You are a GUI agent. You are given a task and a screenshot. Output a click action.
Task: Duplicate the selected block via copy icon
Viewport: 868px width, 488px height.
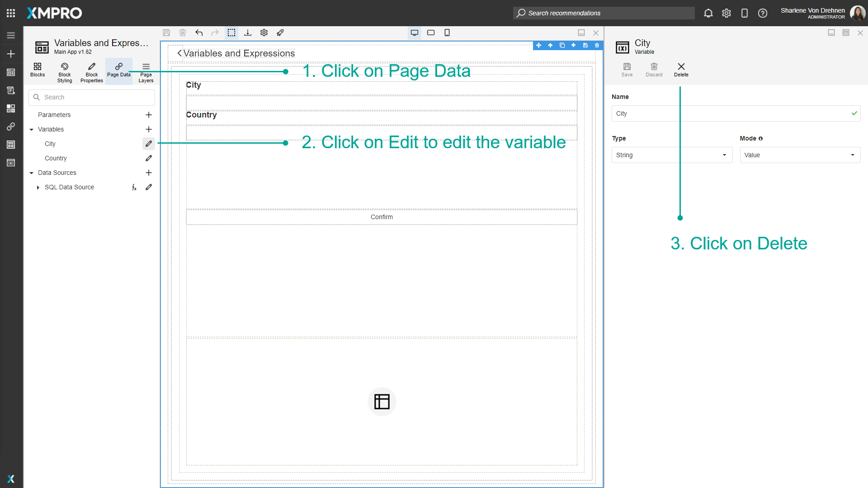[x=562, y=45]
